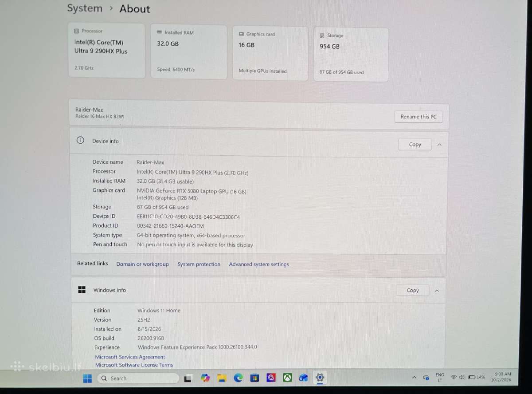This screenshot has height=394, width=532.
Task: Click the taskbar Search box
Action: coord(138,378)
